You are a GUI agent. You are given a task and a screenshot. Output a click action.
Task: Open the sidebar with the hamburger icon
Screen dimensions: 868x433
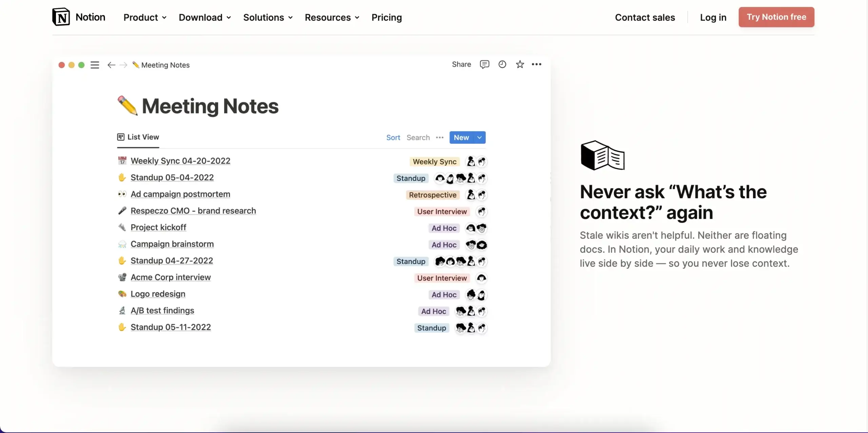coord(95,65)
